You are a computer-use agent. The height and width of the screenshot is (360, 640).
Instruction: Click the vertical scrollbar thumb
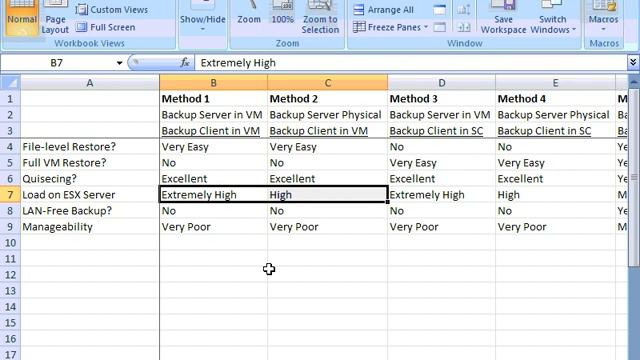click(634, 177)
